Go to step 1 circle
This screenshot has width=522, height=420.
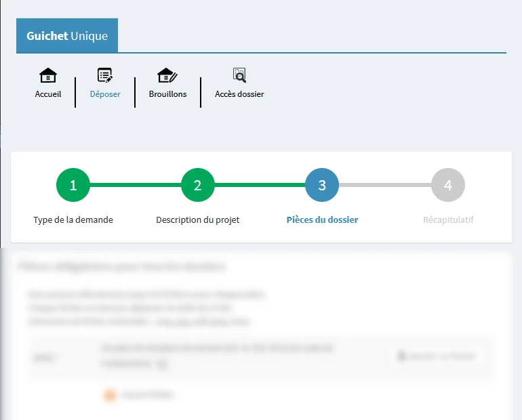pyautogui.click(x=73, y=185)
